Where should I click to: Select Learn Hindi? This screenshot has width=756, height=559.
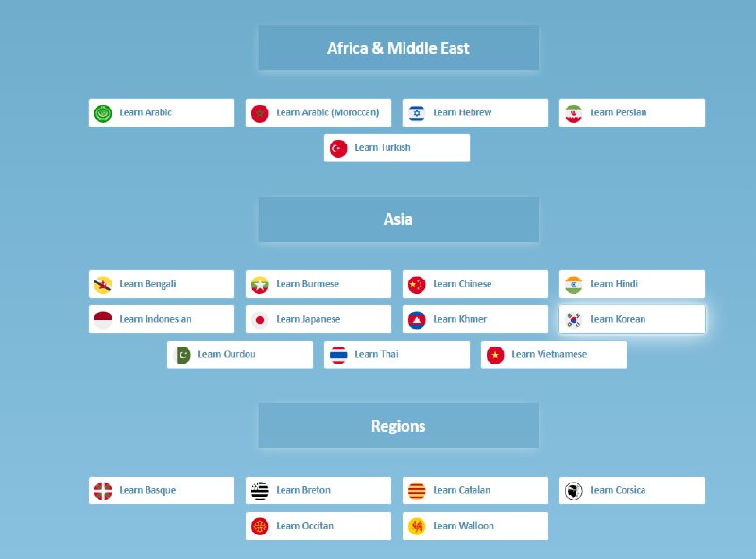pyautogui.click(x=613, y=284)
